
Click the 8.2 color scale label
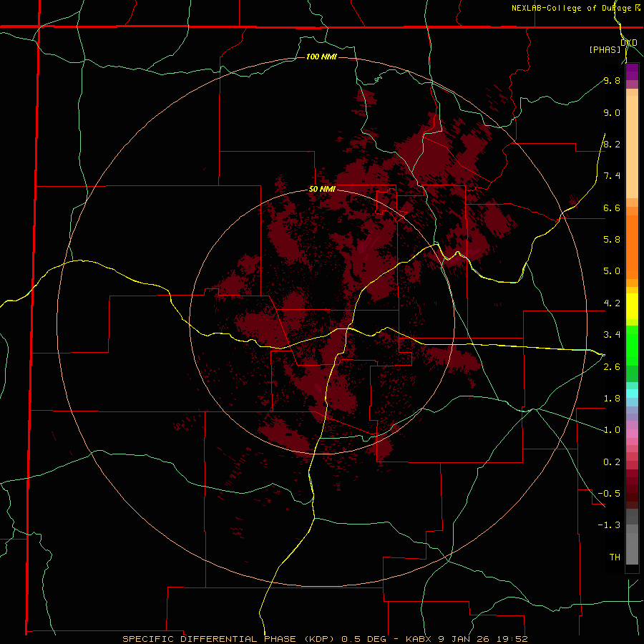pyautogui.click(x=612, y=144)
